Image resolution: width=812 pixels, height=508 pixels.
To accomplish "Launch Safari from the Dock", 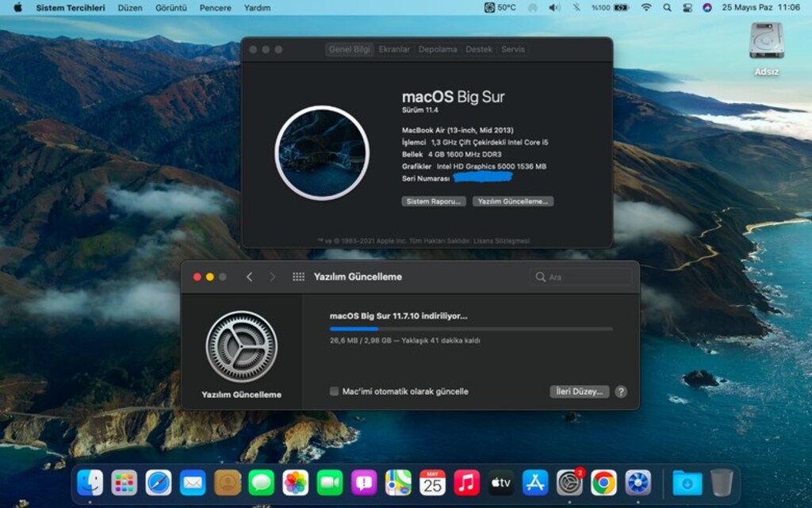I will (x=159, y=483).
